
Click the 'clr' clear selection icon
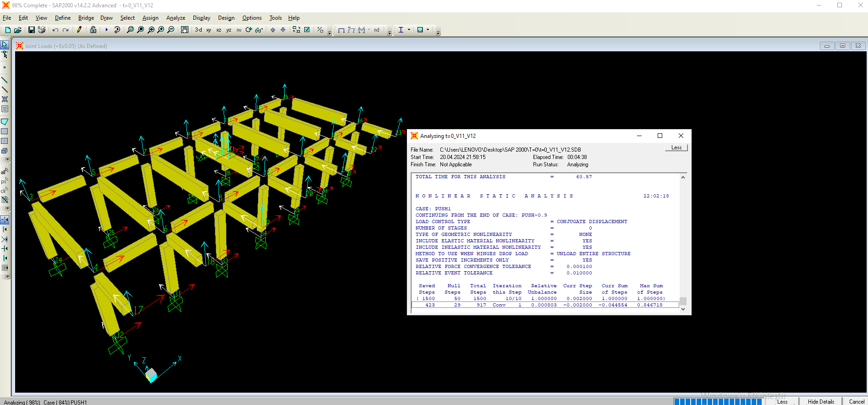pos(5,190)
